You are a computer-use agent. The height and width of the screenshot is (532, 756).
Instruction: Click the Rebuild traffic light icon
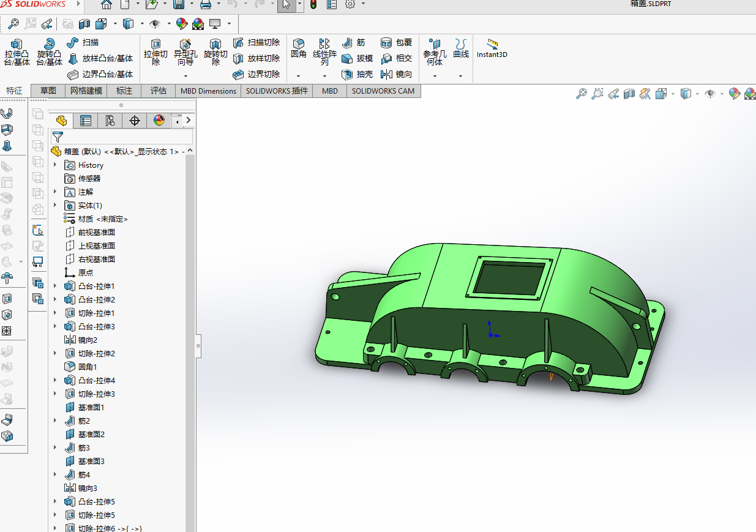tap(313, 5)
